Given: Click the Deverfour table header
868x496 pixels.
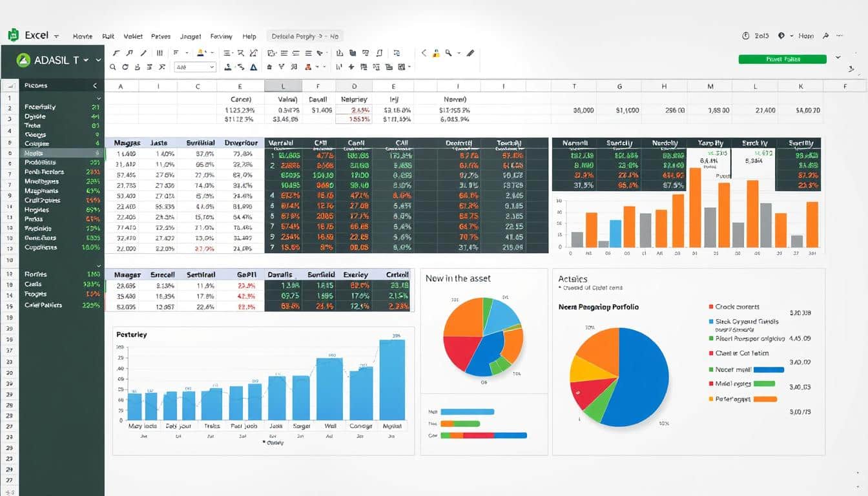Looking at the screenshot, I should 241,143.
